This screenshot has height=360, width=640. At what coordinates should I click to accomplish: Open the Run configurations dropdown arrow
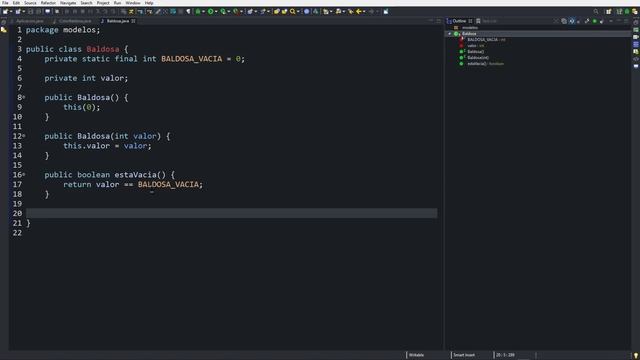[216, 11]
